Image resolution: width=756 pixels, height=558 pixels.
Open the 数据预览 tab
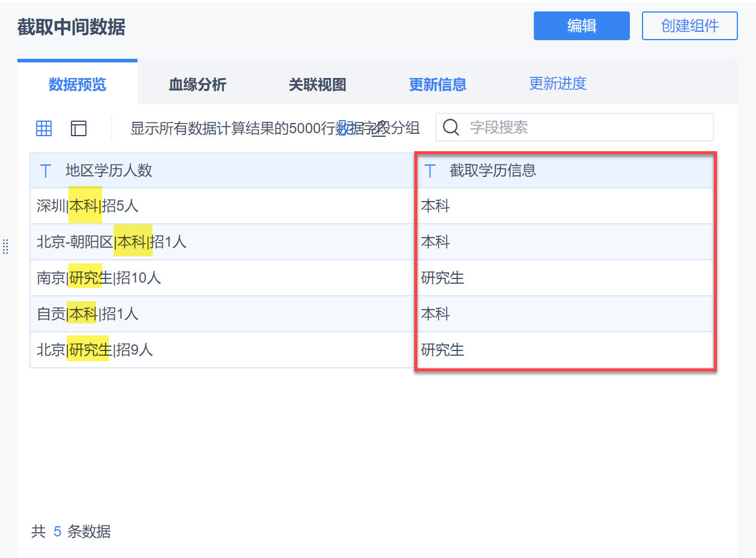77,85
